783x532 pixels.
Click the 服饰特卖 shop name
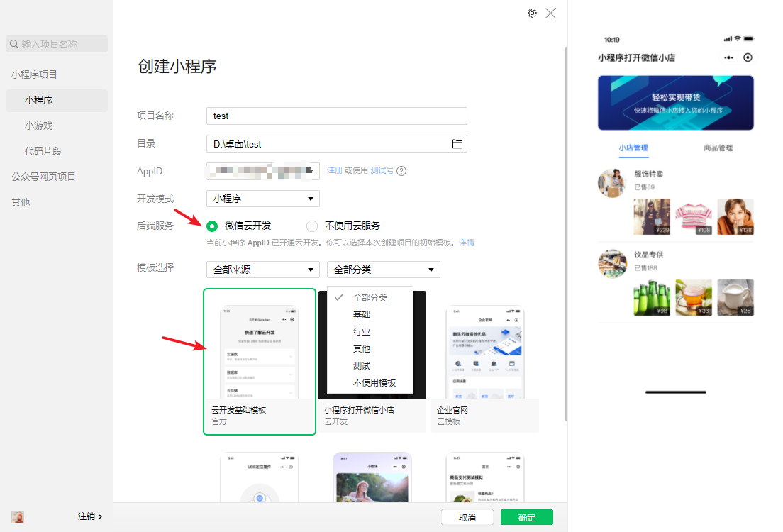(x=649, y=174)
